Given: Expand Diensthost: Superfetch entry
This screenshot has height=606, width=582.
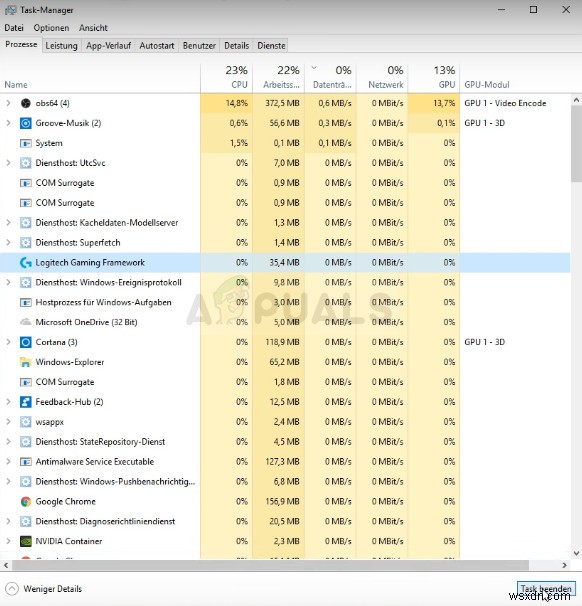Looking at the screenshot, I should [x=8, y=243].
